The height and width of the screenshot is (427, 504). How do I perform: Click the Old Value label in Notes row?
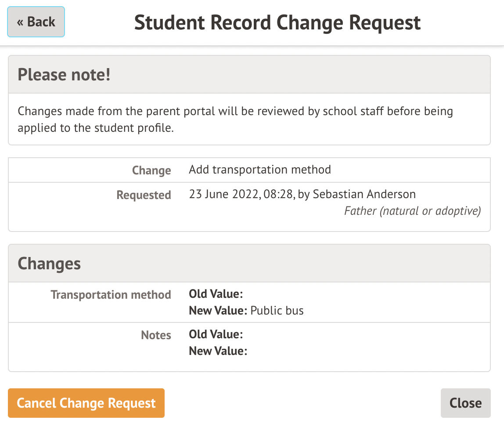click(x=216, y=334)
